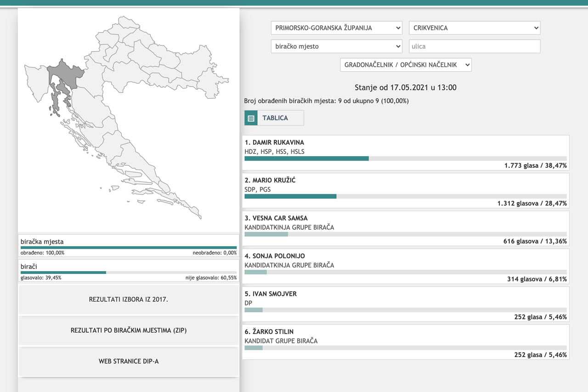Open the GRADONAČELNIK / OPĆINSKI NAČELNIK selector

(406, 65)
